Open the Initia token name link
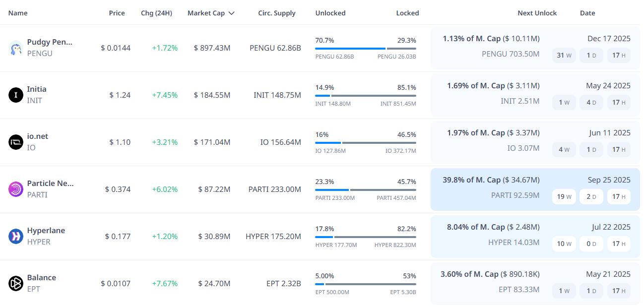 pos(37,89)
